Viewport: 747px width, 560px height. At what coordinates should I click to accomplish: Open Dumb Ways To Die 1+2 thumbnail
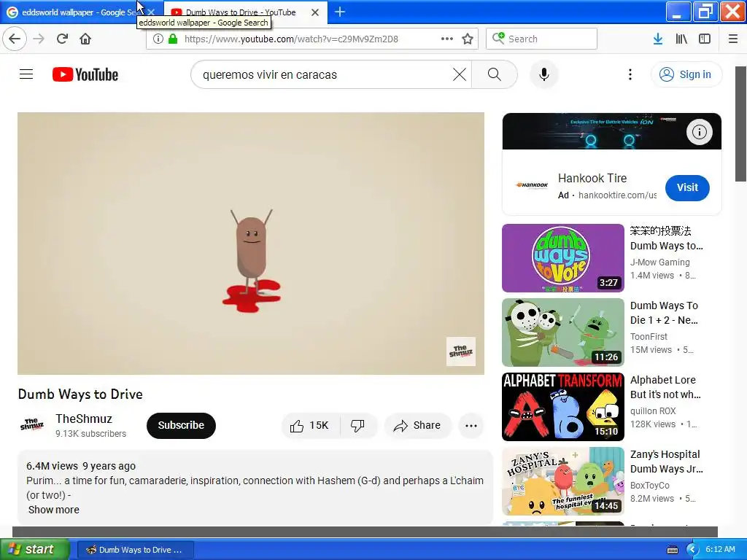(x=562, y=332)
